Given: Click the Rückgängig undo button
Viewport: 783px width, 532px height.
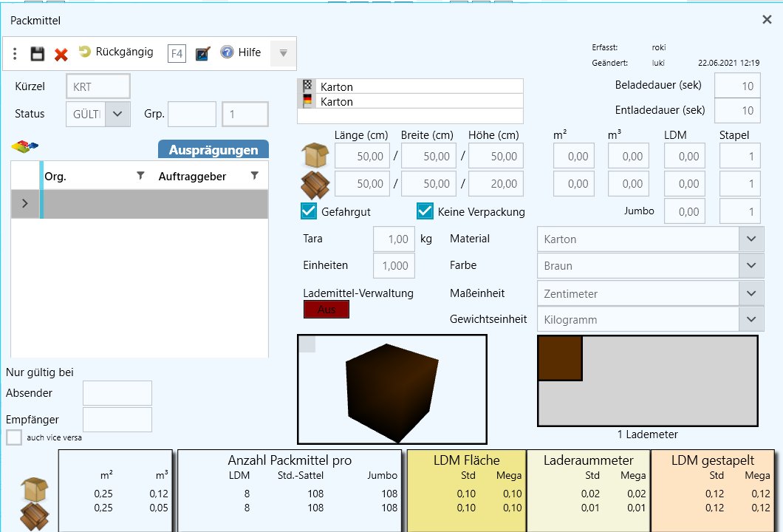Looking at the screenshot, I should [117, 52].
